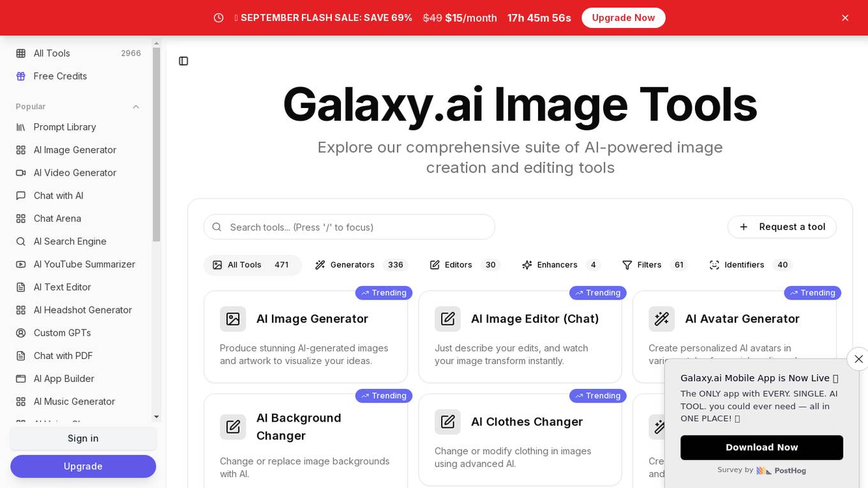Click the AI Image Generator sidebar icon

coord(21,150)
